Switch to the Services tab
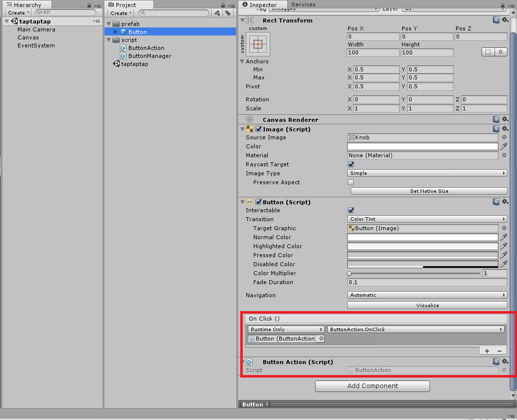Viewport: 517px width, 420px height. [303, 4]
